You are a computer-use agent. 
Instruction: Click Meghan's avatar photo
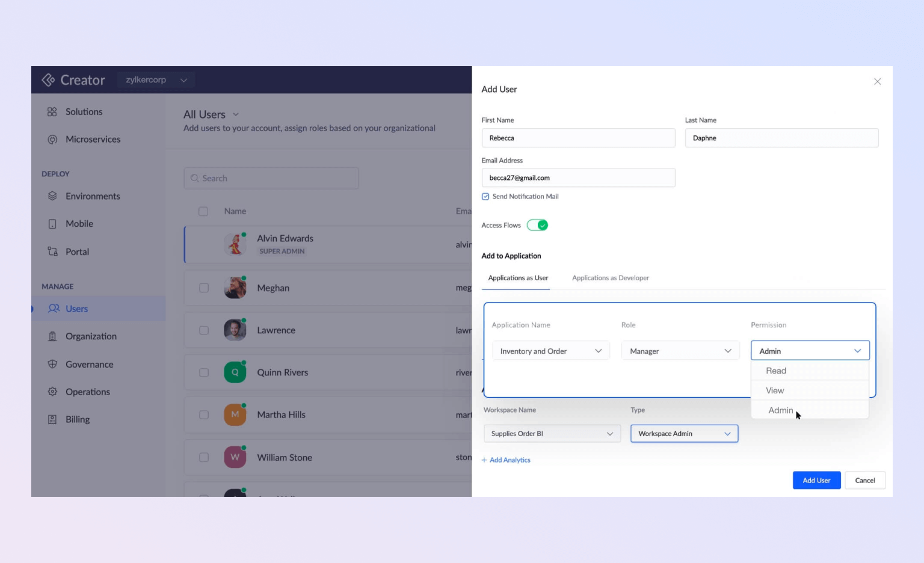[235, 288]
